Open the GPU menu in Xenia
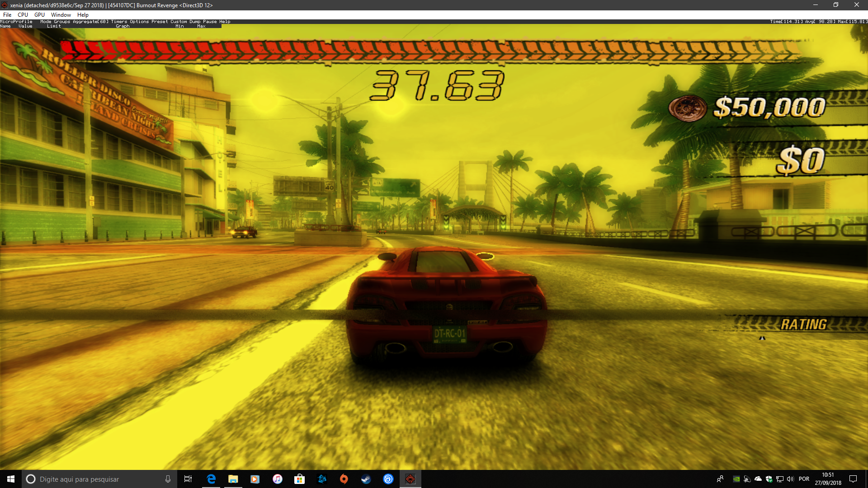This screenshot has width=868, height=488. [39, 14]
